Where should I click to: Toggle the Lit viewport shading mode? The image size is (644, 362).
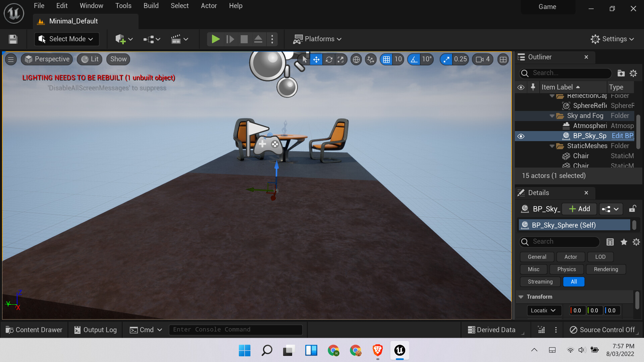click(90, 59)
